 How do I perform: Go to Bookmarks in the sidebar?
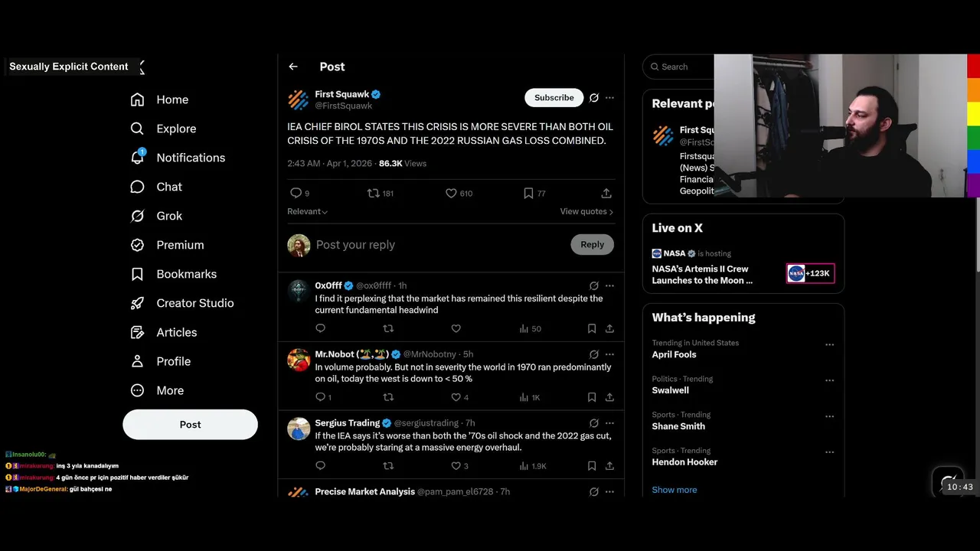(x=186, y=274)
